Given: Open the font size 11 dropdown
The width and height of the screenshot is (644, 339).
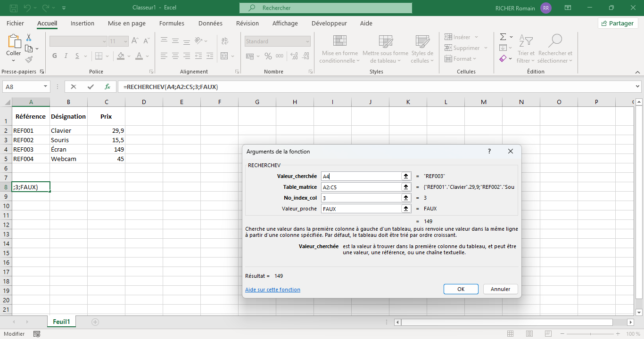Looking at the screenshot, I should click(x=125, y=41).
